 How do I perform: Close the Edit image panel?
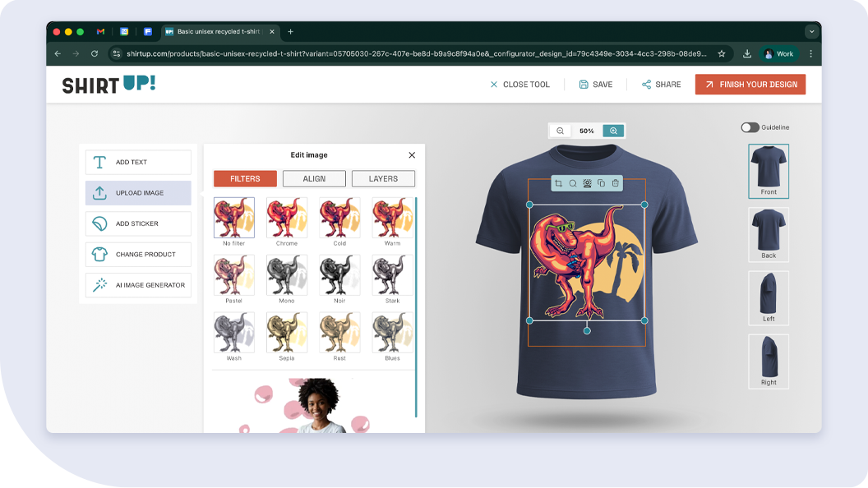[x=412, y=155]
